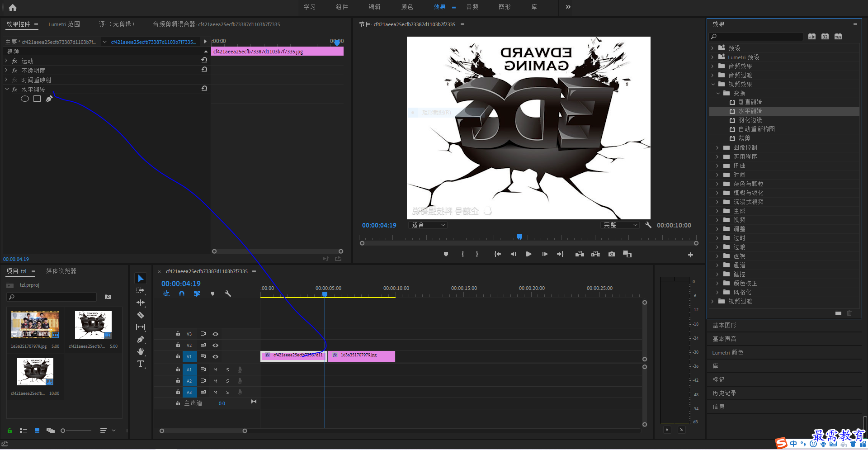Mark In point in Program monitor
The height and width of the screenshot is (450, 868).
[x=462, y=254]
